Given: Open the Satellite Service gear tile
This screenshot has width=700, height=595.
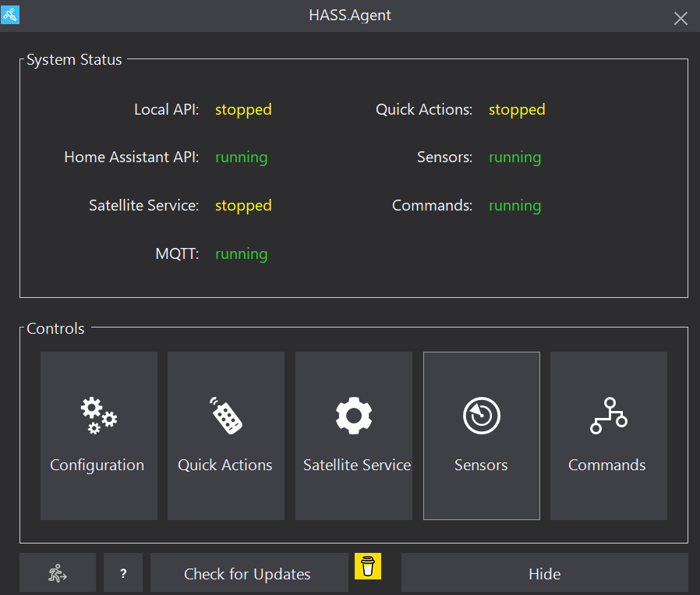Looking at the screenshot, I should pos(354,436).
